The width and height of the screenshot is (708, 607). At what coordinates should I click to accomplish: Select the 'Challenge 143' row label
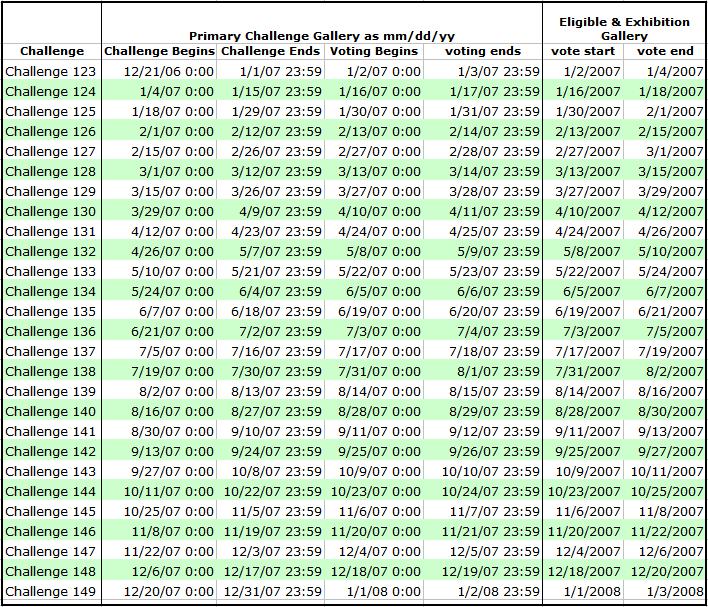click(51, 472)
